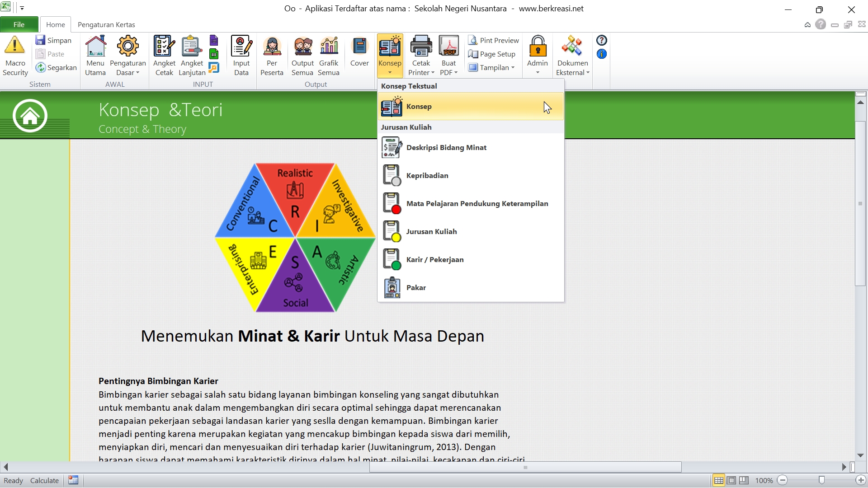Open Menu Utama house icon
Viewport: 868px width, 488px height.
click(x=95, y=46)
